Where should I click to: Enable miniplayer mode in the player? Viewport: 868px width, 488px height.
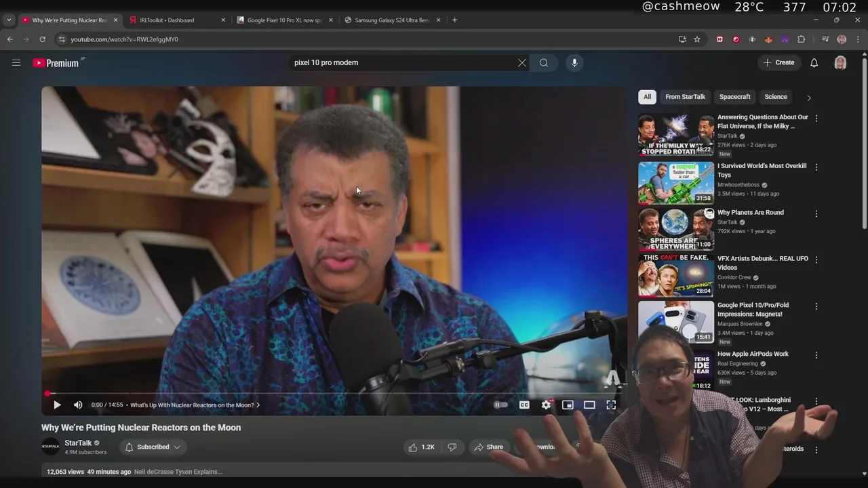point(568,405)
